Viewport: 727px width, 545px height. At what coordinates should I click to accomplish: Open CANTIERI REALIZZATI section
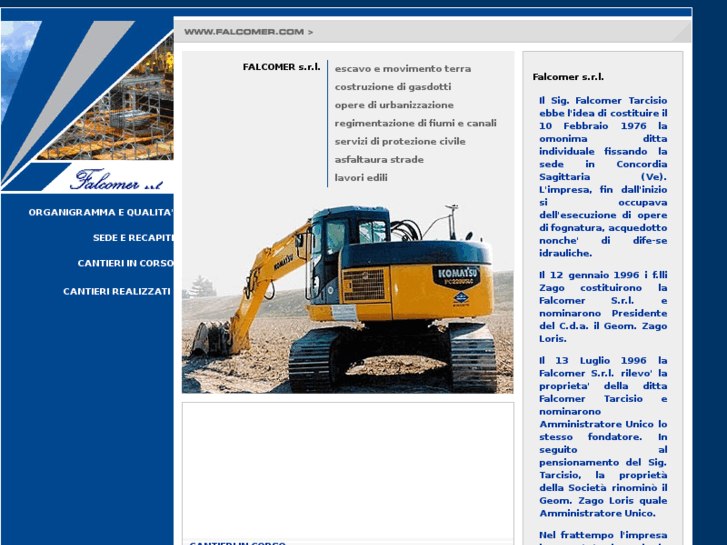click(117, 292)
